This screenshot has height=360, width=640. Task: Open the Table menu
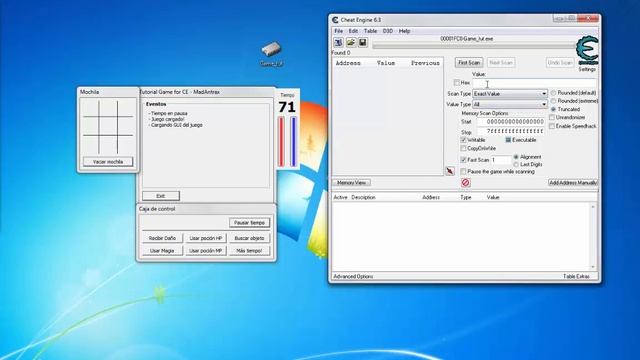tap(370, 31)
